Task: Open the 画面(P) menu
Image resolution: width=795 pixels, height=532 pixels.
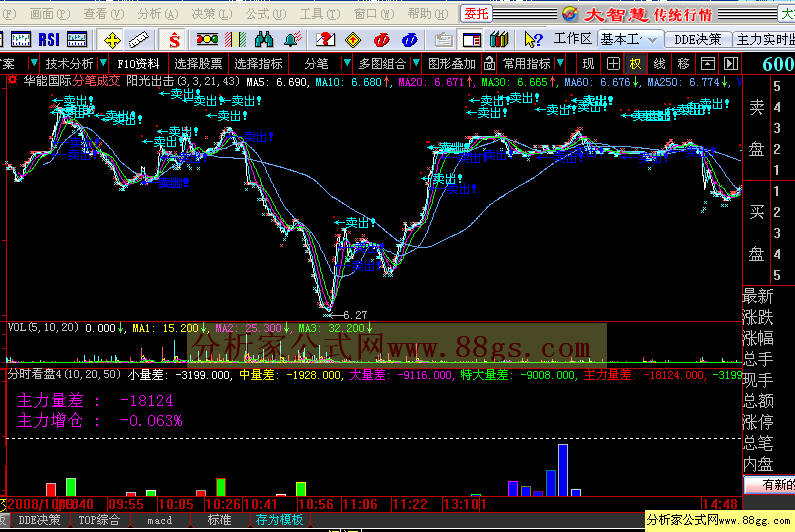Action: (x=50, y=14)
